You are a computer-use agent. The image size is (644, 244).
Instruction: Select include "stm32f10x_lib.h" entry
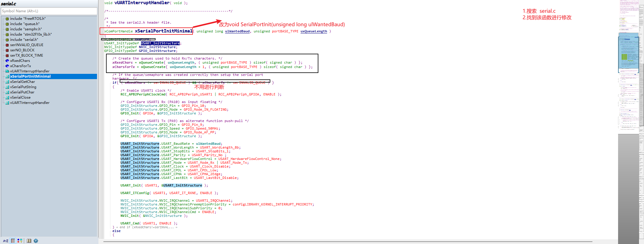[x=31, y=34]
